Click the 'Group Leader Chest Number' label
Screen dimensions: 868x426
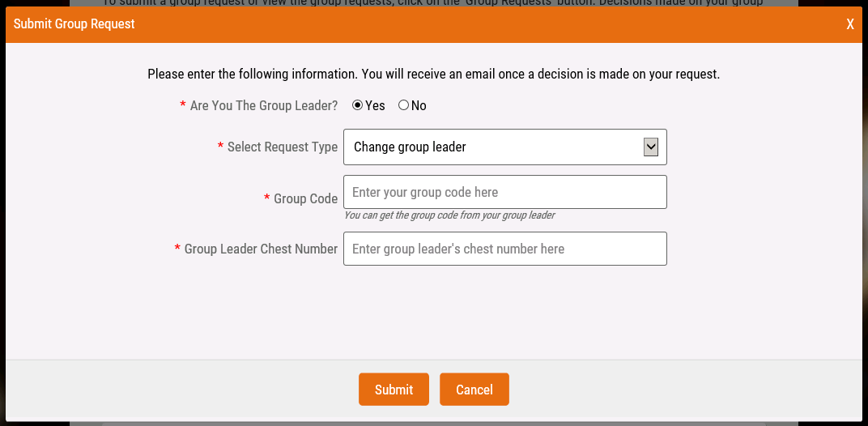[261, 249]
